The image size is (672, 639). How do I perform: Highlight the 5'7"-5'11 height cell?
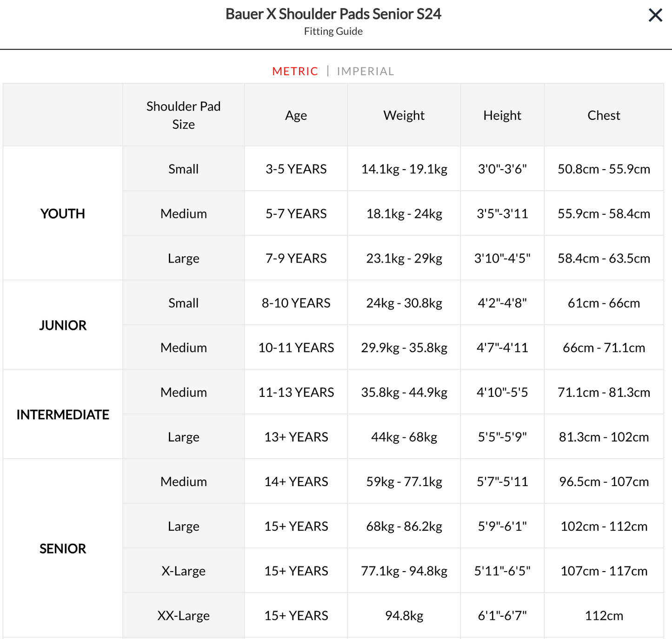point(502,481)
